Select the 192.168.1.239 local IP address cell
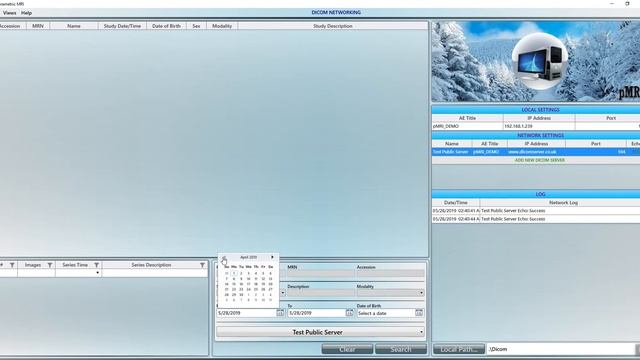This screenshot has height=360, width=640. 539,126
